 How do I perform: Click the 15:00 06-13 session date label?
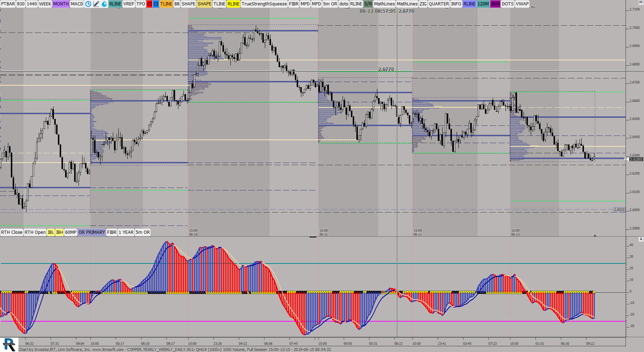click(x=516, y=232)
